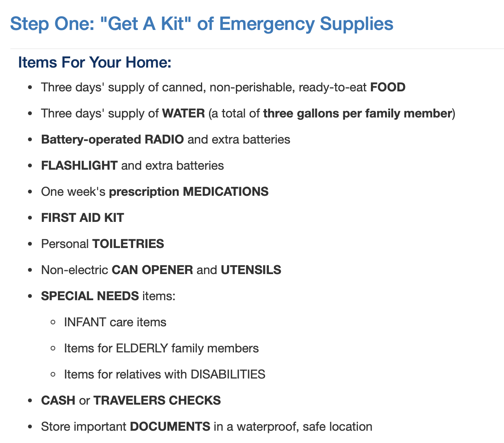Click the bold word CASH

click(x=58, y=400)
